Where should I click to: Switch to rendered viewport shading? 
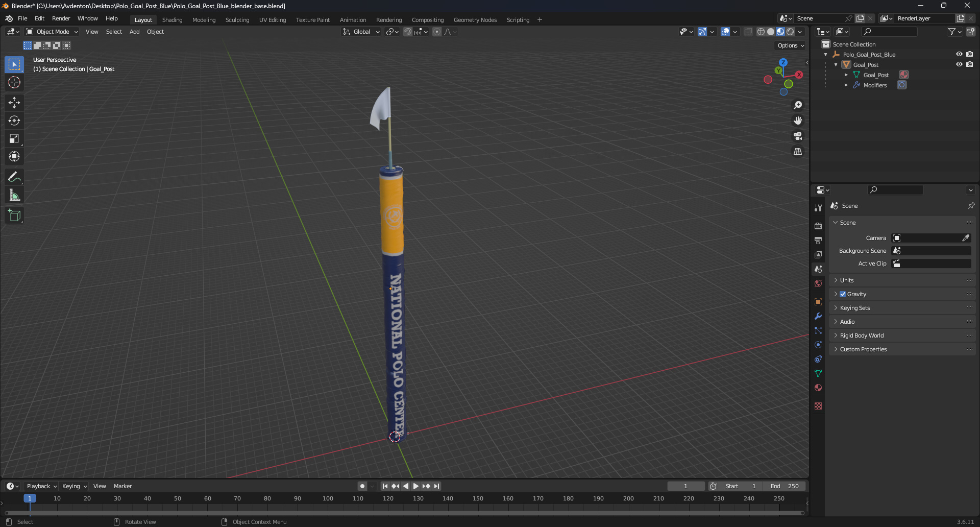pos(790,32)
